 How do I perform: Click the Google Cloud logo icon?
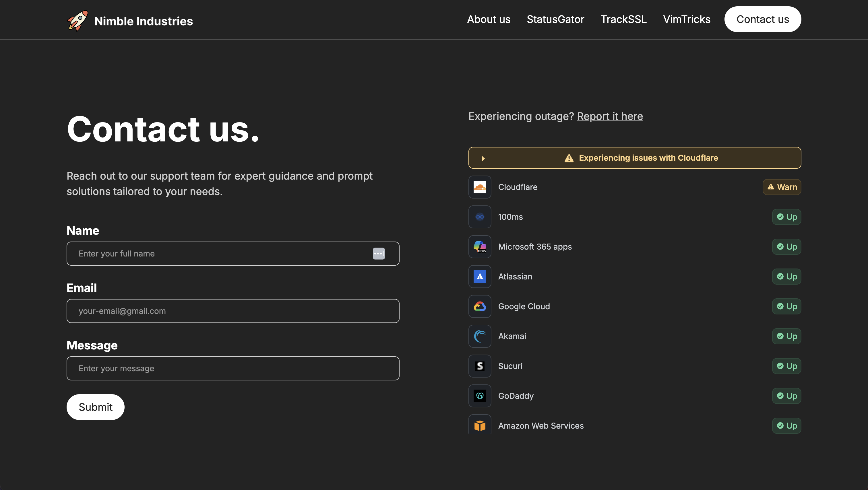[479, 306]
